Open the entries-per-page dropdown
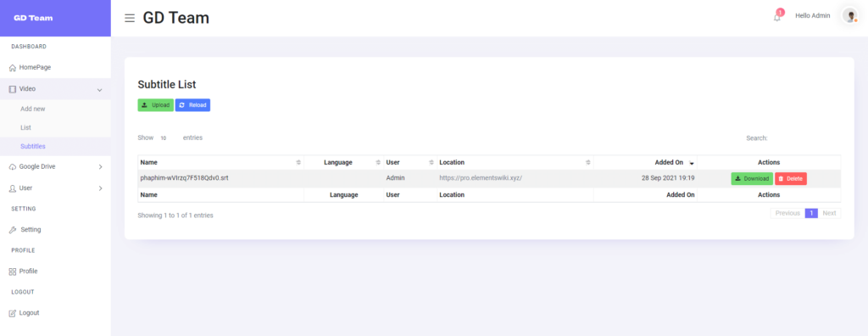The height and width of the screenshot is (336, 868). coord(168,138)
